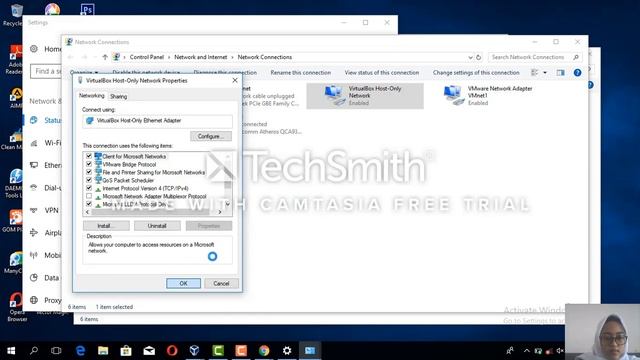The height and width of the screenshot is (360, 640).
Task: Click the Data usage icon in Settings sidebar
Action: pos(34,278)
